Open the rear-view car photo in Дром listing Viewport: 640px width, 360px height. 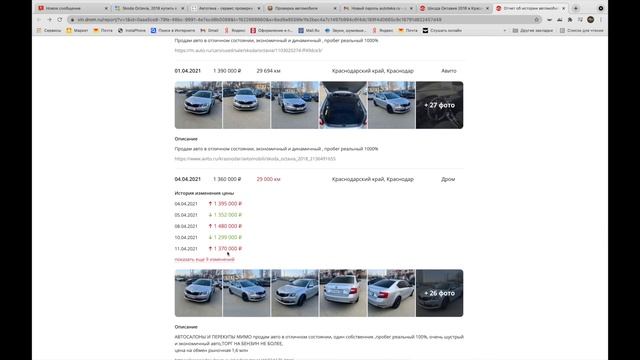pyautogui.click(x=343, y=293)
